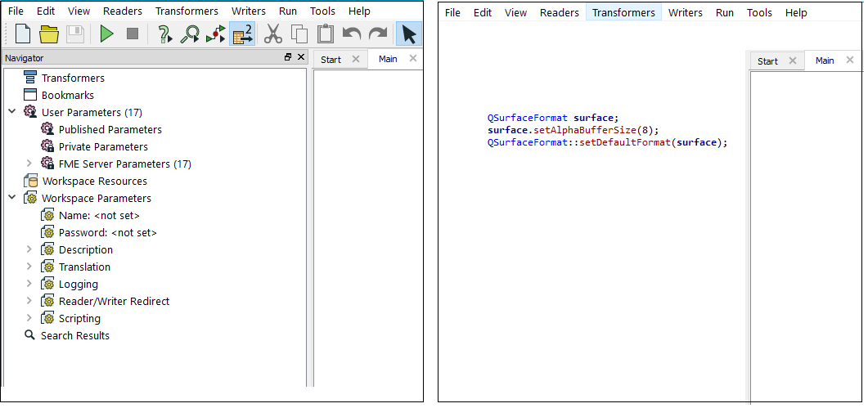Click the scissors Cut icon
Image resolution: width=868 pixels, height=408 pixels.
tap(273, 34)
